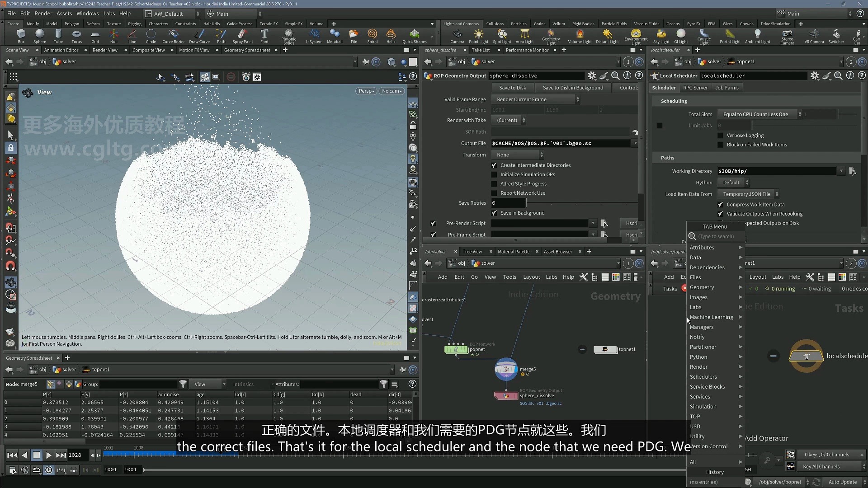The width and height of the screenshot is (868, 488).
Task: Click the TAB Menu search field
Action: tap(716, 236)
